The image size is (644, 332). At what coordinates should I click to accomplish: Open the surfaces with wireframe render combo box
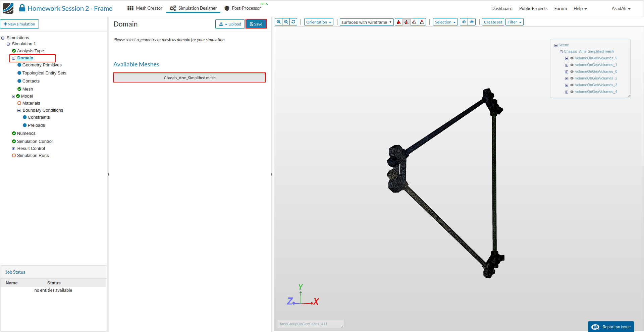coord(367,22)
